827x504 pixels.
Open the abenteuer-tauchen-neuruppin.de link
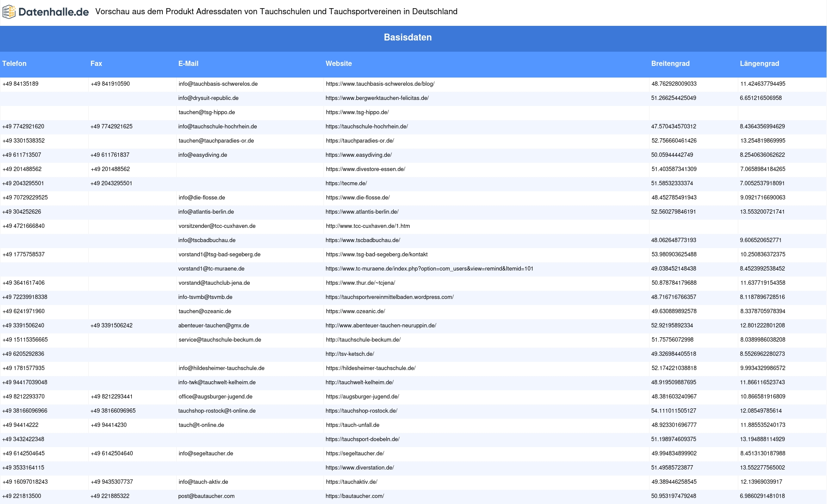381,326
